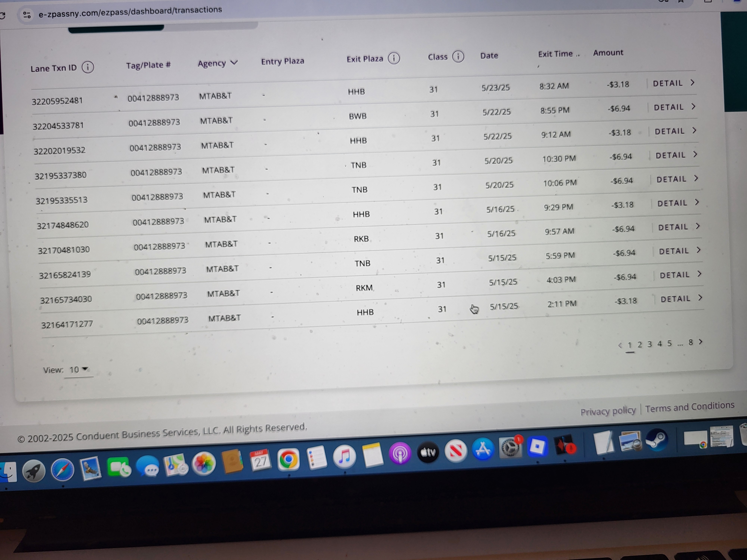The image size is (747, 560).
Task: Jump to last page 8
Action: tap(691, 342)
